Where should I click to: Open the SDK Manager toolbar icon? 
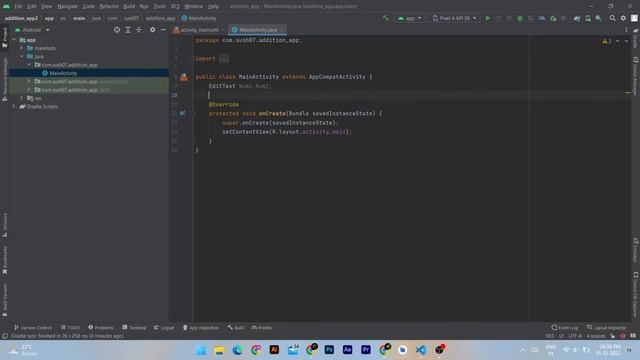[x=598, y=18]
